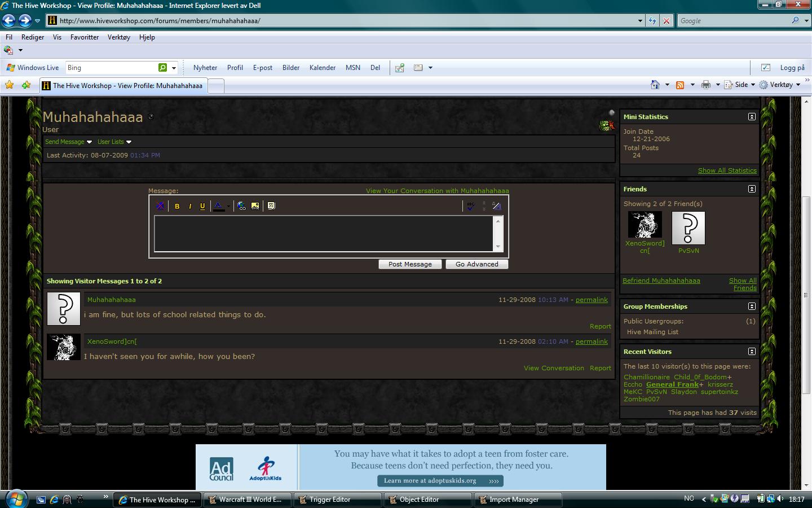Open the Favoritter menu
The width and height of the screenshot is (812, 508).
85,37
